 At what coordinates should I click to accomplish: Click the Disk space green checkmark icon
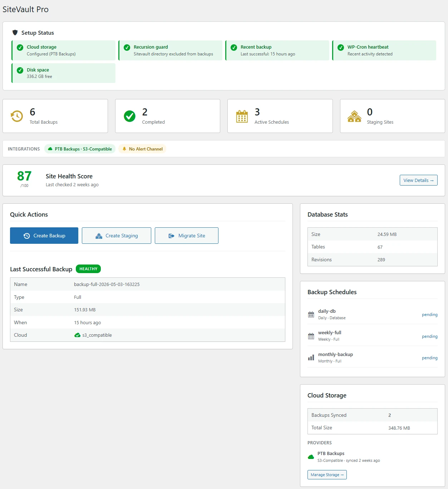(20, 70)
